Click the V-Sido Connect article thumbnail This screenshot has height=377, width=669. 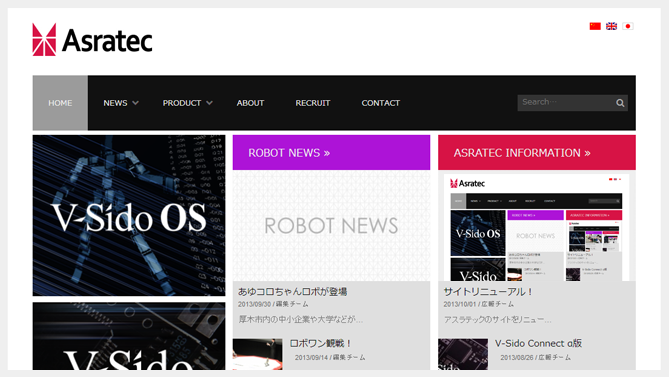tap(463, 354)
